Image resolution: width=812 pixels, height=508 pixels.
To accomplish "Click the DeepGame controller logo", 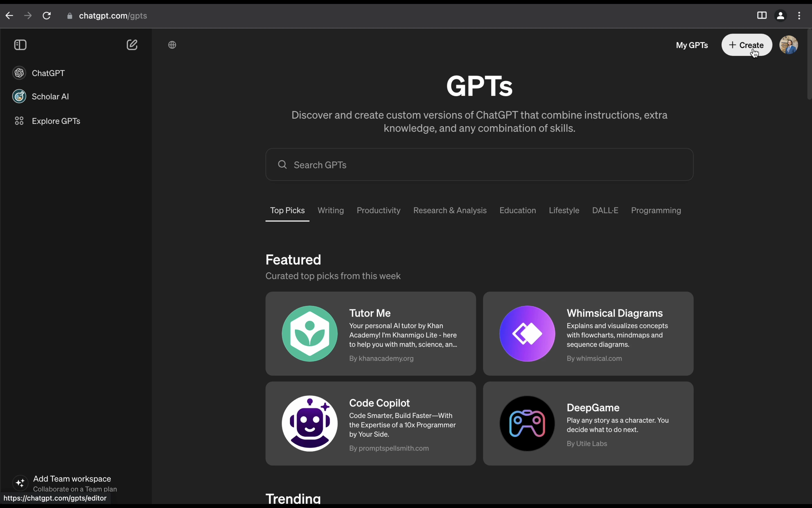I will coord(527,423).
